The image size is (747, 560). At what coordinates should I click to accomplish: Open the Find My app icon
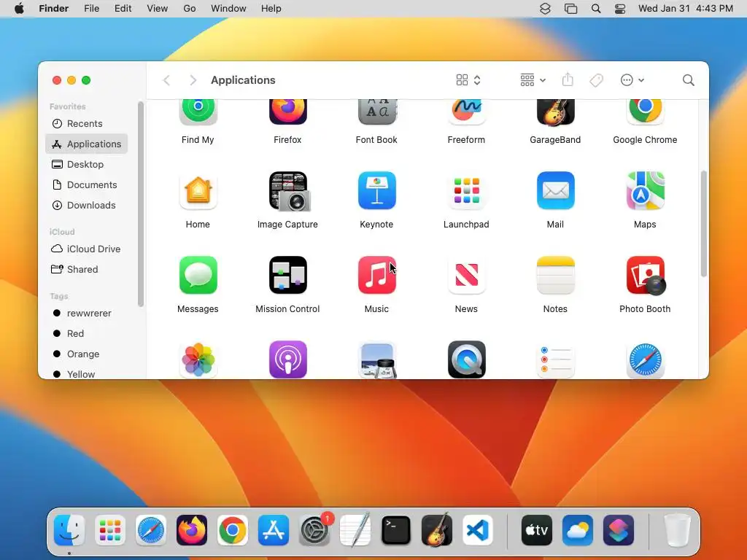point(198,112)
